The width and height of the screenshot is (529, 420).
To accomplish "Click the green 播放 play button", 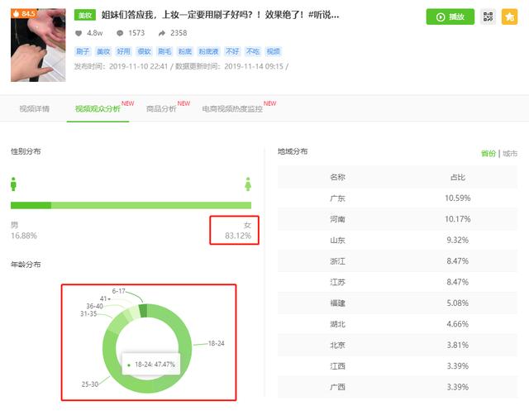I will tap(450, 17).
